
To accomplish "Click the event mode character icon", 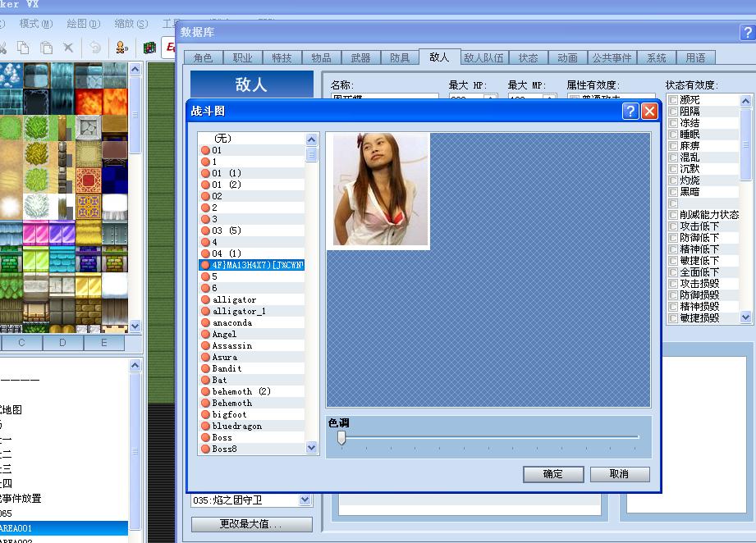I will click(x=121, y=48).
